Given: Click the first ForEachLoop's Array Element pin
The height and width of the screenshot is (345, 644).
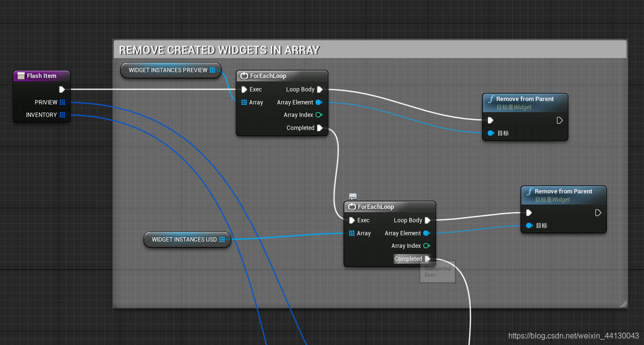Looking at the screenshot, I should pos(319,102).
